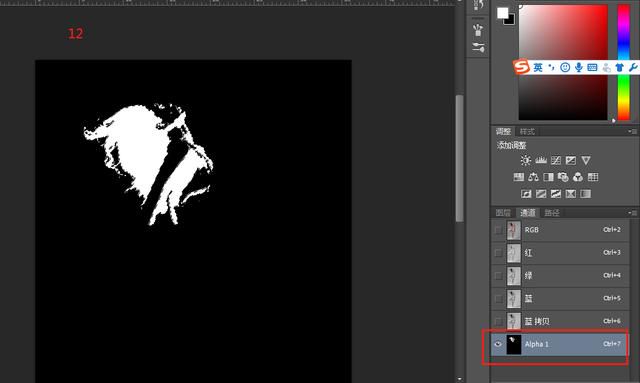The height and width of the screenshot is (383, 640).
Task: Add a Curves adjustment
Action: pos(556,160)
